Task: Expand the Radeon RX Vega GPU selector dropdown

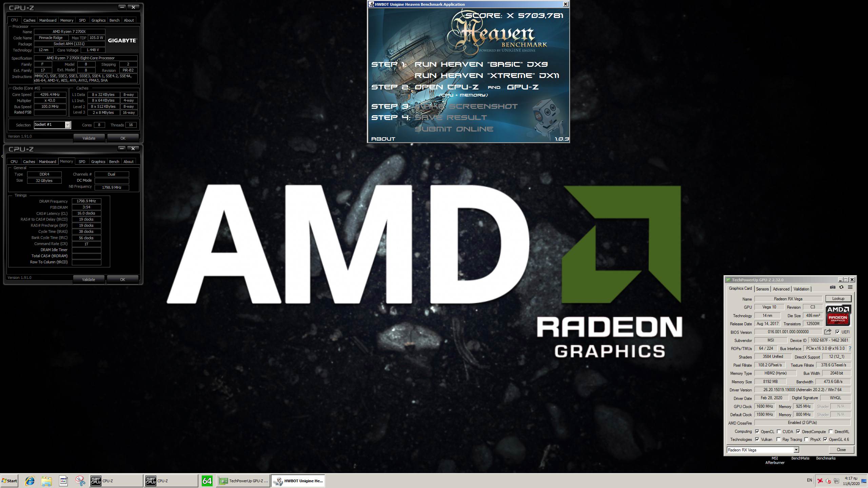Action: click(x=796, y=450)
